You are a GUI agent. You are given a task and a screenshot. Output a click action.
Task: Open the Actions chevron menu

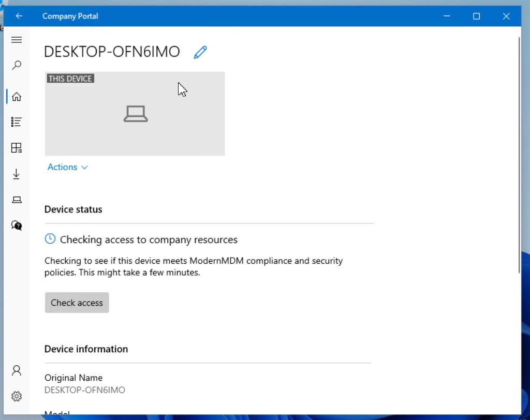point(84,167)
